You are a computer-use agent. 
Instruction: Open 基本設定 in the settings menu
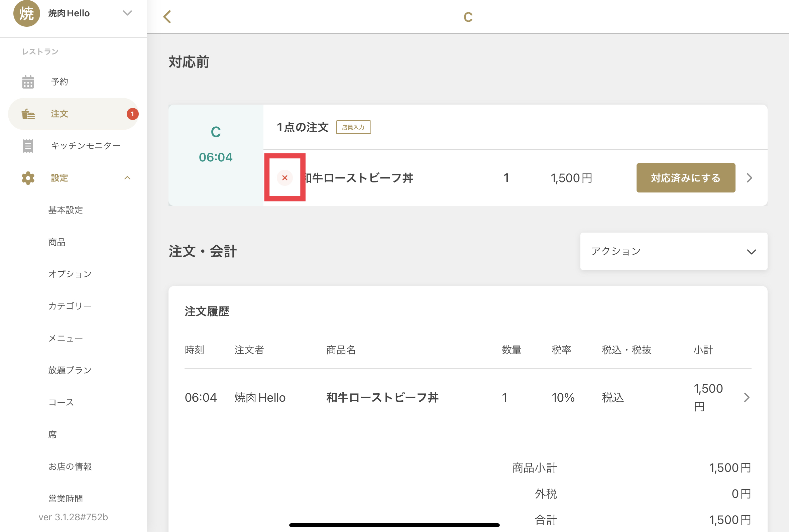tap(66, 210)
